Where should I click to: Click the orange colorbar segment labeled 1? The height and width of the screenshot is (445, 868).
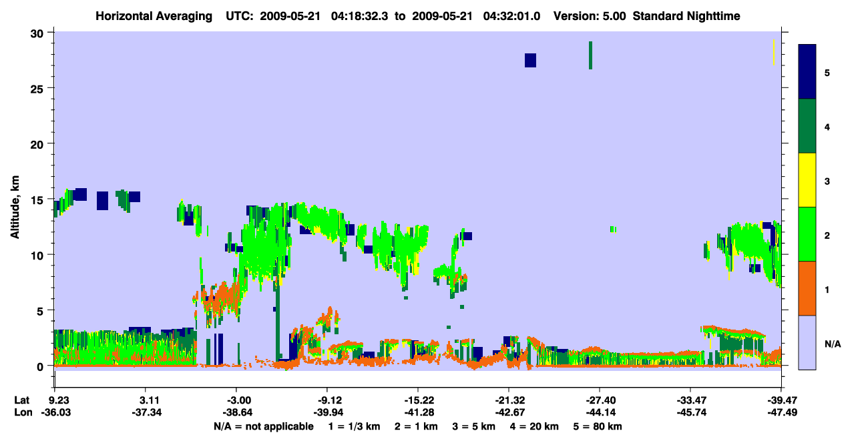[x=807, y=288]
